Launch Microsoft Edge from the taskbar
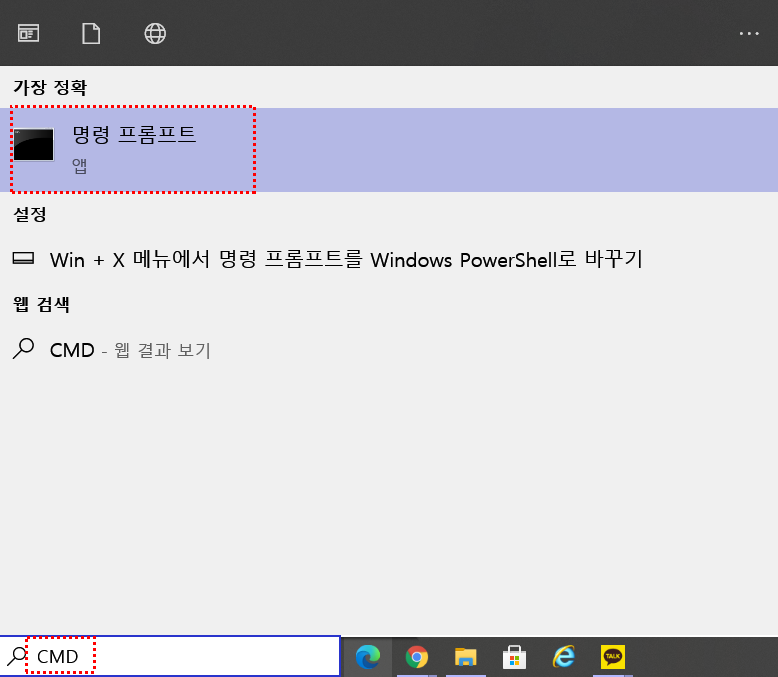This screenshot has height=677, width=778. 368,657
